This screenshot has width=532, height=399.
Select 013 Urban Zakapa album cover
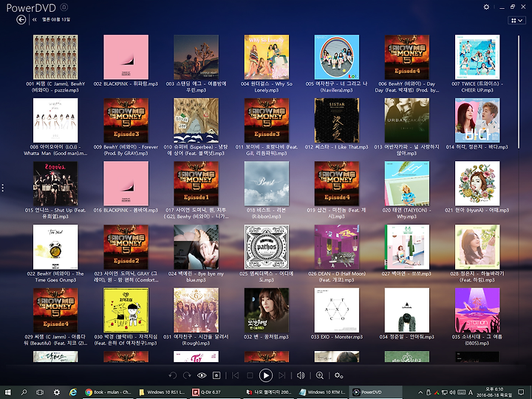(x=407, y=120)
